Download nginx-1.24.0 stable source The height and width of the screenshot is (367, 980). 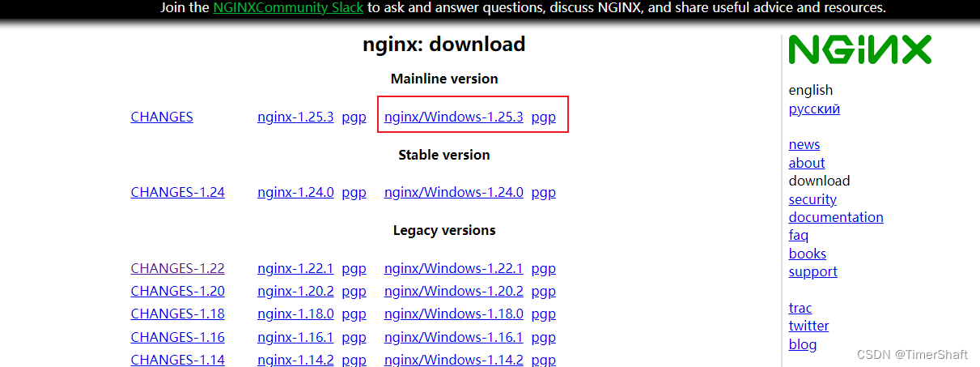coord(295,193)
